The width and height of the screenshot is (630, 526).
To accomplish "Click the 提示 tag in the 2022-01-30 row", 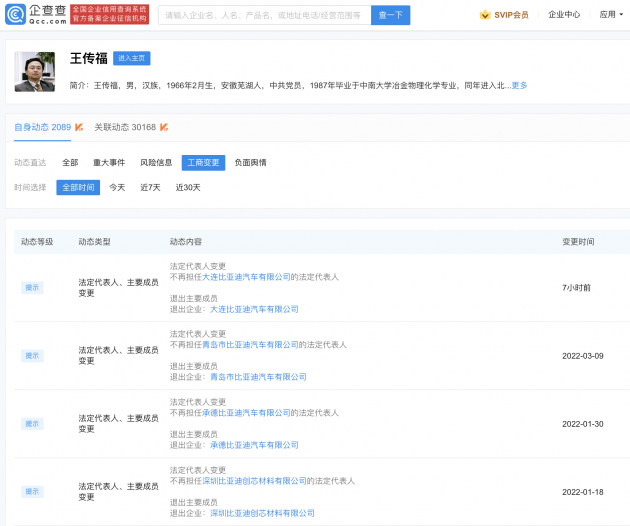I will click(32, 424).
